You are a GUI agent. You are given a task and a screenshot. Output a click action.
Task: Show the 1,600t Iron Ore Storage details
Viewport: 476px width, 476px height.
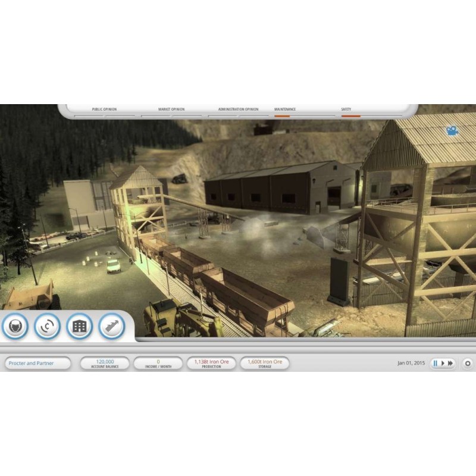click(x=265, y=363)
